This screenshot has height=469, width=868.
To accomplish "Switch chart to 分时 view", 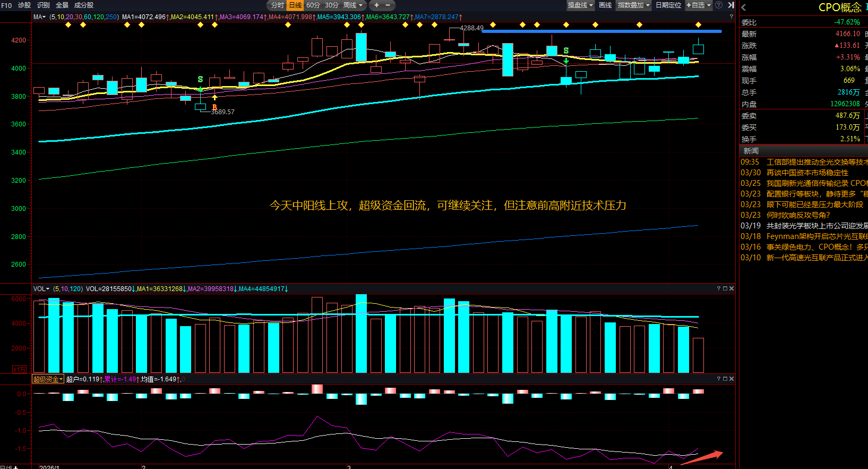I will pyautogui.click(x=277, y=5).
